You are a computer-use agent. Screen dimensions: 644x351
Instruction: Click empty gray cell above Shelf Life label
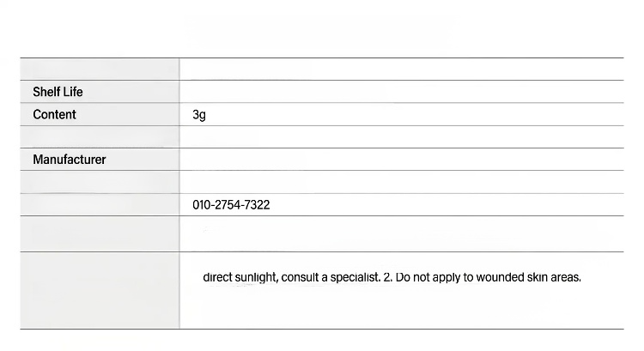(x=100, y=69)
